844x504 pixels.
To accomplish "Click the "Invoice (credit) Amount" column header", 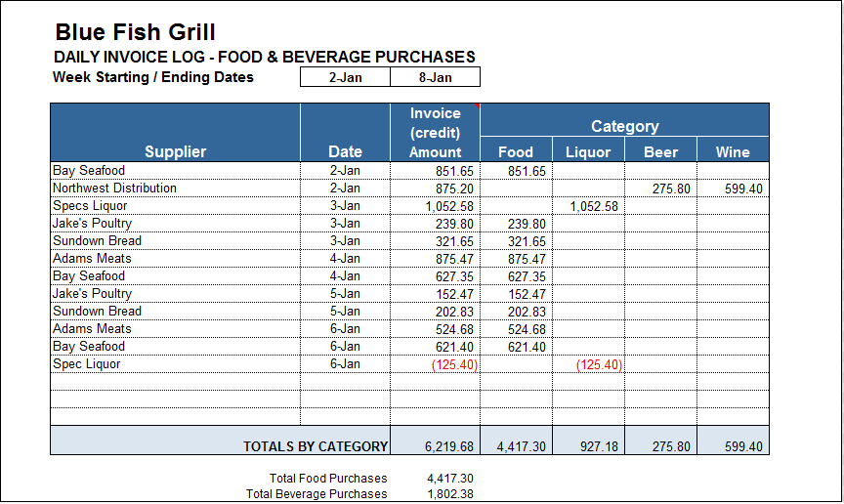I will pos(435,133).
